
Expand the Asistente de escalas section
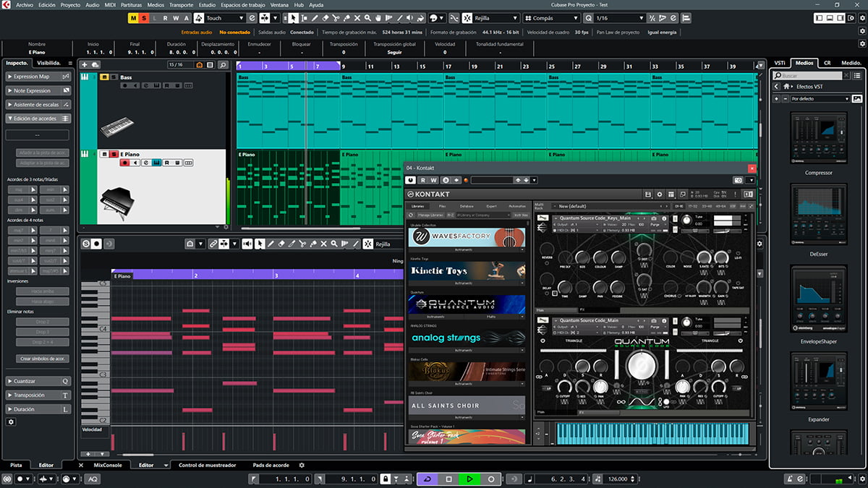(38, 104)
